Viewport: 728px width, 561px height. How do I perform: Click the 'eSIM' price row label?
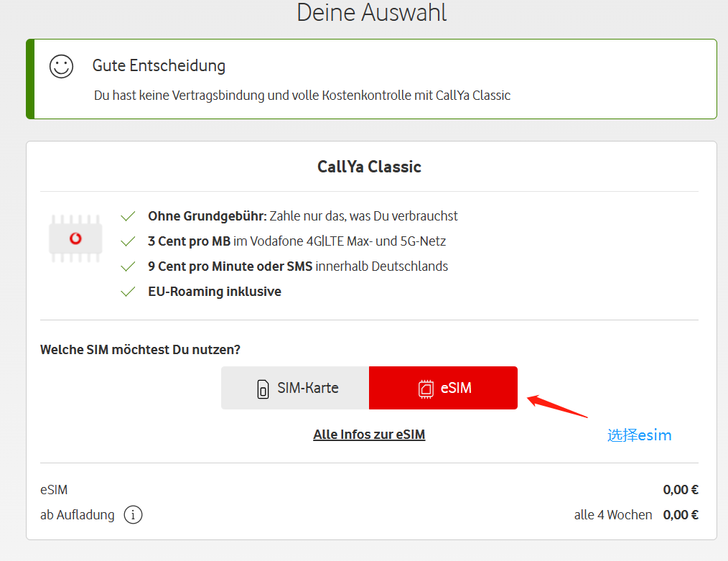(54, 489)
